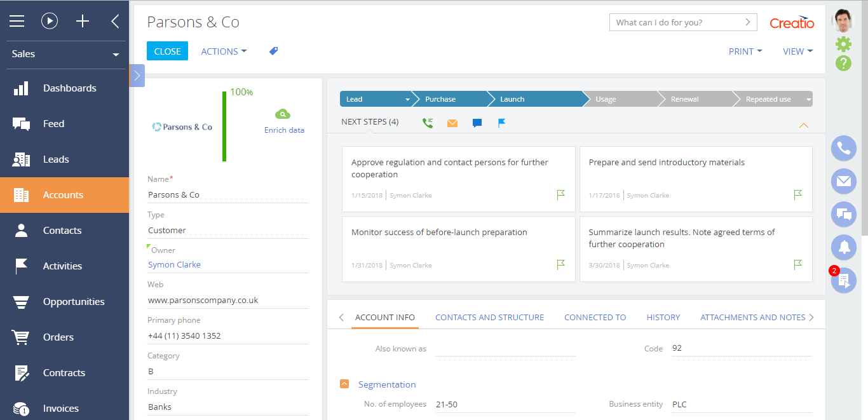
Task: Edit the Name field Parsons & Co
Action: (x=228, y=195)
